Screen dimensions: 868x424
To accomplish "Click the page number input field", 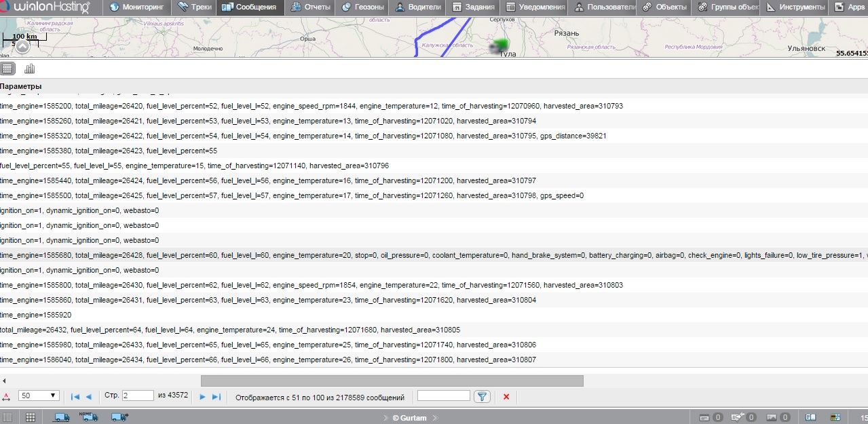I will click(x=138, y=396).
